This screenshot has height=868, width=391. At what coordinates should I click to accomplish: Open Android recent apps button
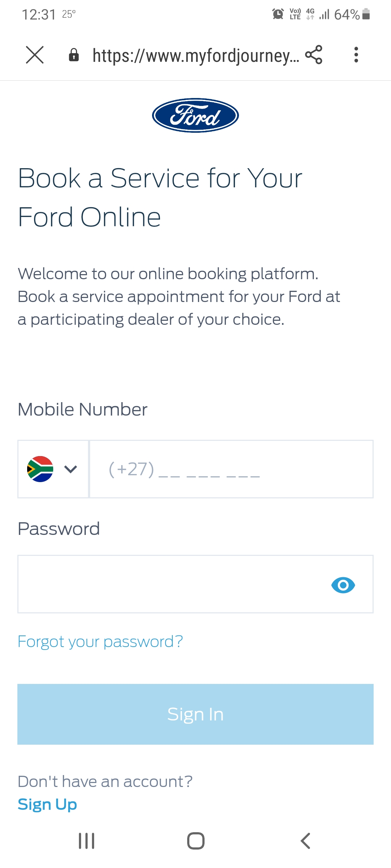click(x=87, y=841)
